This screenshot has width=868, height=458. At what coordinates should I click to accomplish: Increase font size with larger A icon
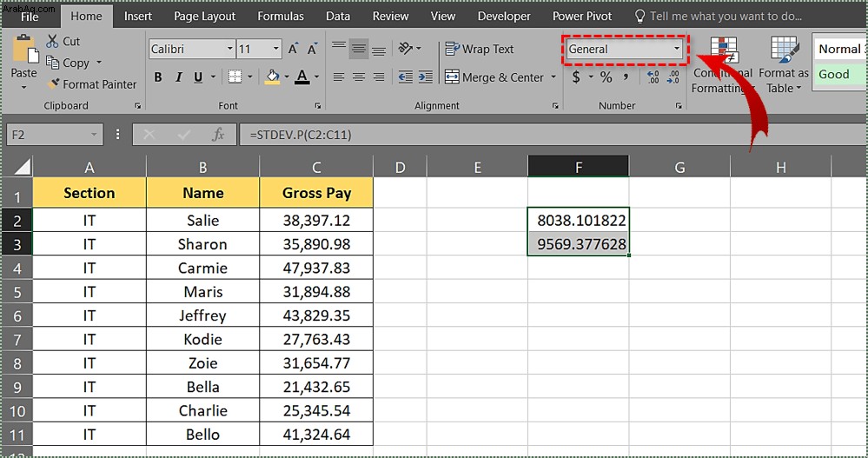pyautogui.click(x=294, y=49)
